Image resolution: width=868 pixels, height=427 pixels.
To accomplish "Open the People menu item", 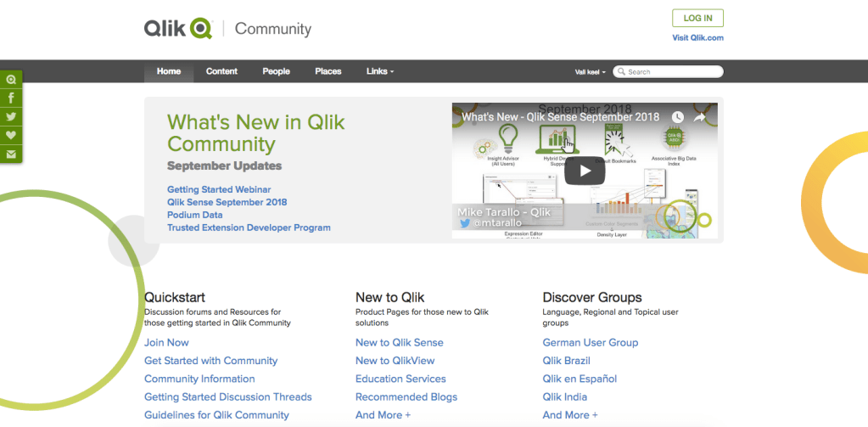I will coord(276,71).
